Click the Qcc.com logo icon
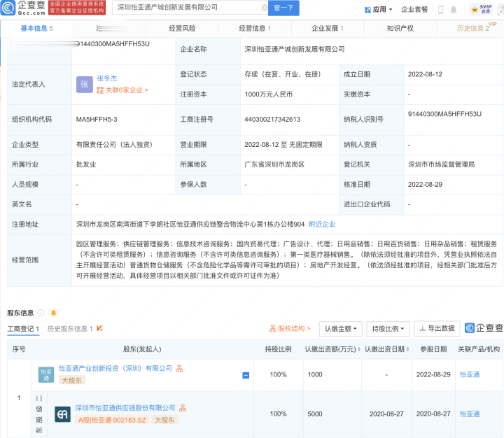 [x=8, y=8]
